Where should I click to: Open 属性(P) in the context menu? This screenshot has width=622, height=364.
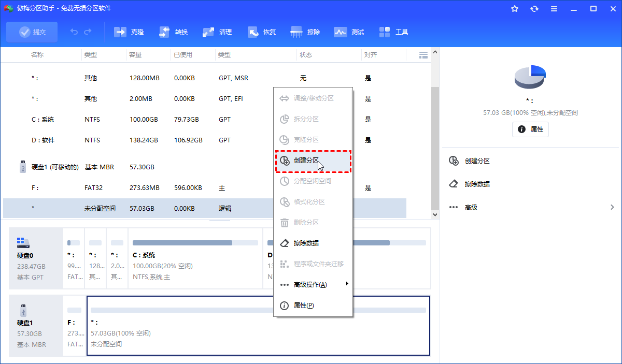click(303, 305)
